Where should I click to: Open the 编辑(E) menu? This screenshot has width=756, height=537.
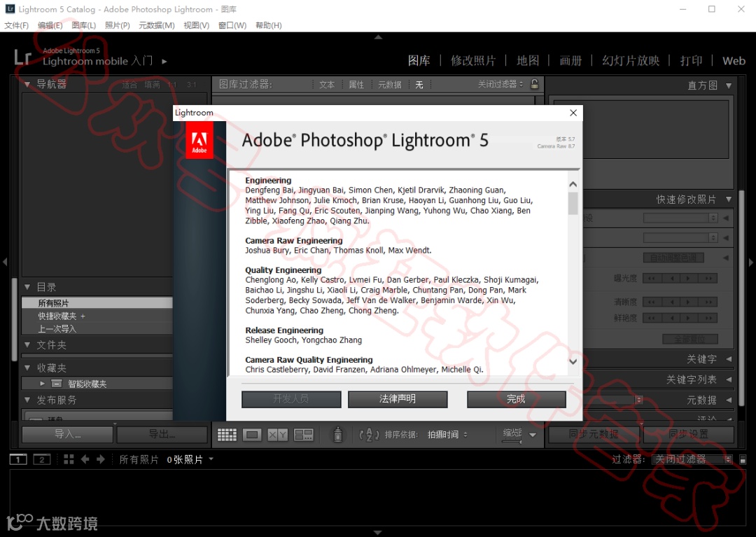[50, 25]
